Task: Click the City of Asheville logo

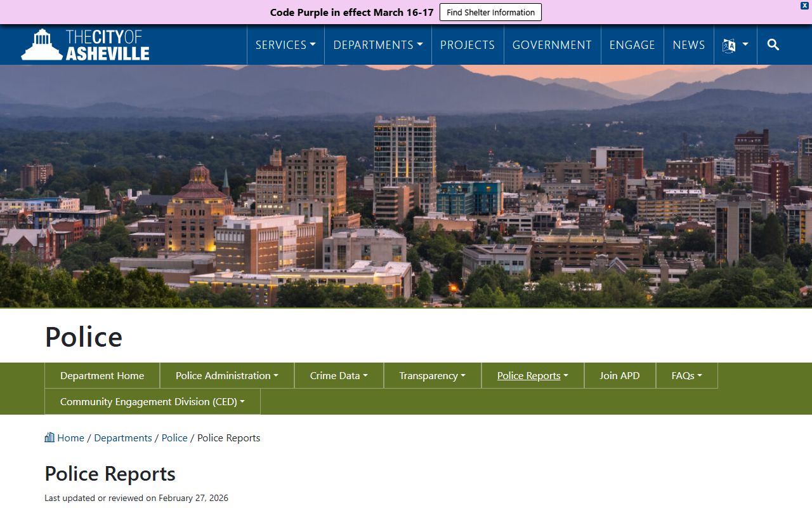Action: [x=85, y=44]
